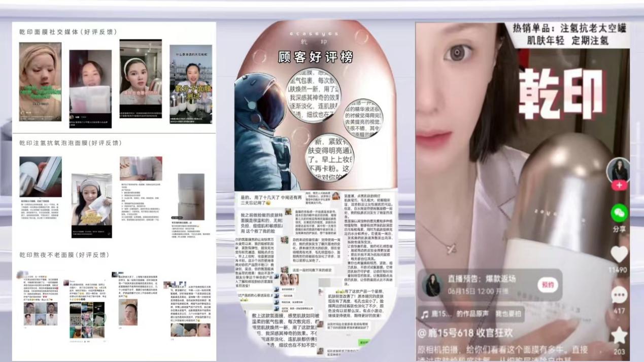Open the thumbnail of woman in beige headband
This screenshot has width=644, height=362.
pyautogui.click(x=40, y=81)
